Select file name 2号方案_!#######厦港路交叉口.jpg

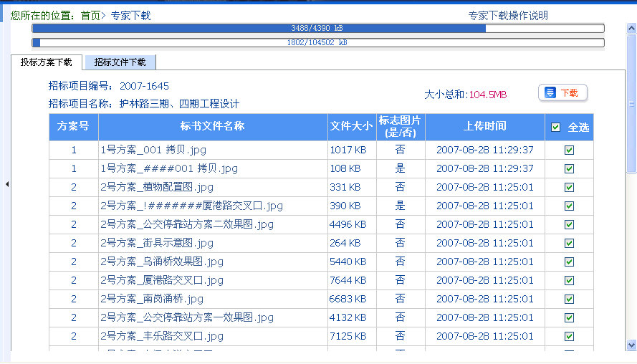(191, 206)
